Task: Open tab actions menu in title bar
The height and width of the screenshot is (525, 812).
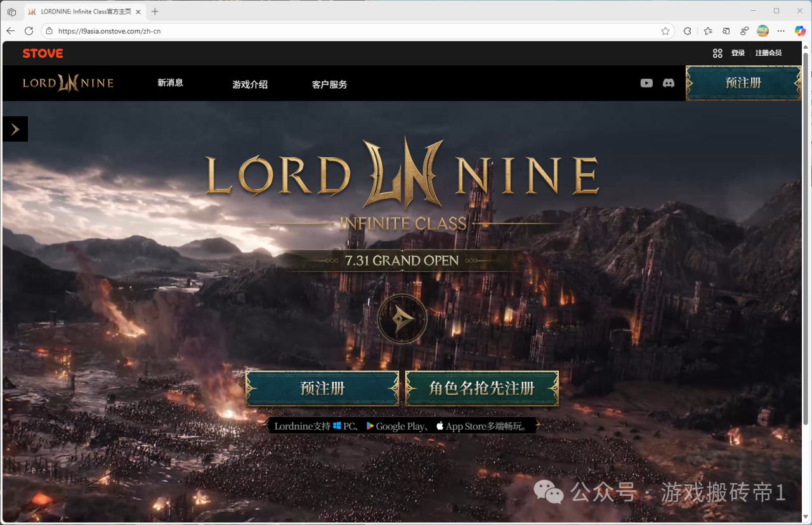Action: click(x=11, y=11)
